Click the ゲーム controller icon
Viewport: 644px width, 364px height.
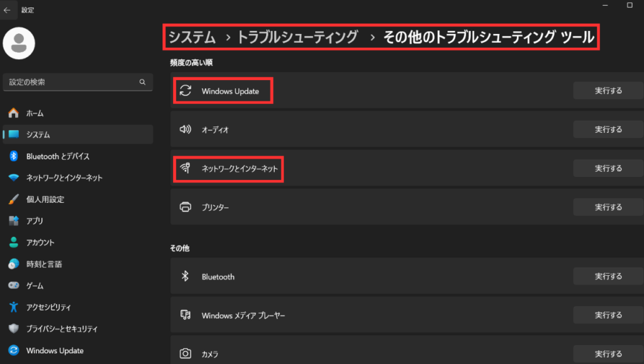[x=14, y=285]
